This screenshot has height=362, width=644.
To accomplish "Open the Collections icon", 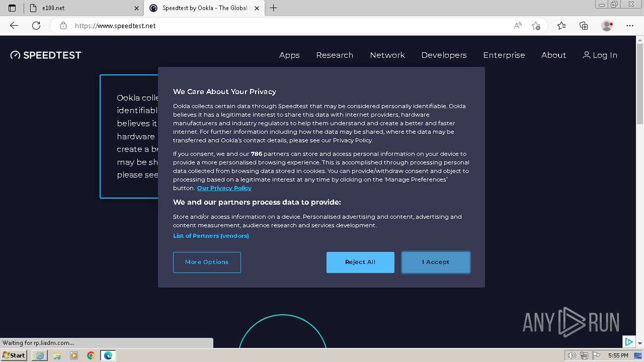I will point(584,26).
